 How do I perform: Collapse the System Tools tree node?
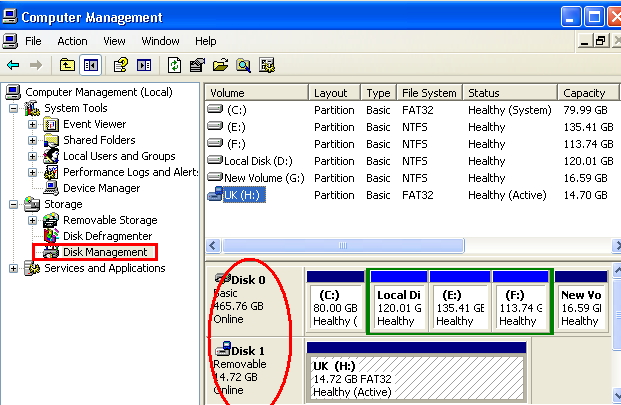(x=13, y=108)
